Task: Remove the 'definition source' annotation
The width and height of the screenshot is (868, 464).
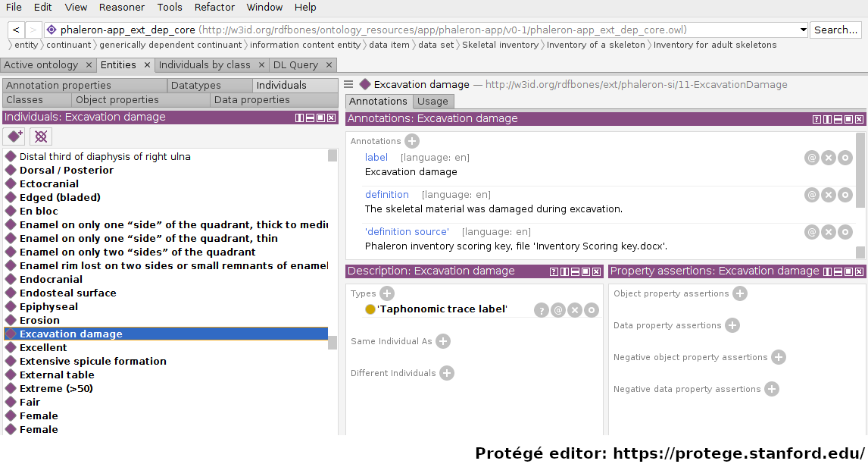Action: pyautogui.click(x=828, y=232)
